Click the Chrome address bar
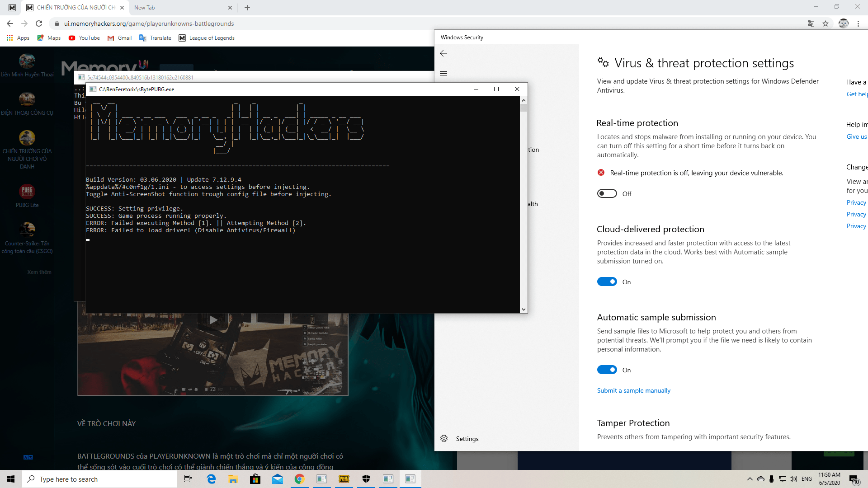The image size is (868, 488). coord(425,23)
